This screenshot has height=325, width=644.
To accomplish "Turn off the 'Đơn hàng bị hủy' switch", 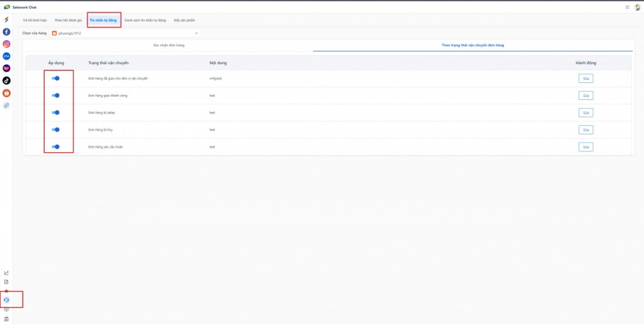I will 56,129.
